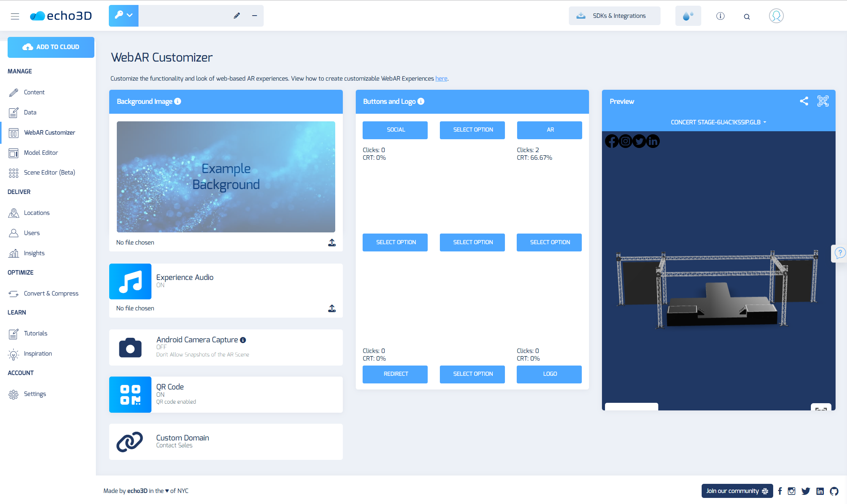Open the QR code icon in Preview

(823, 101)
